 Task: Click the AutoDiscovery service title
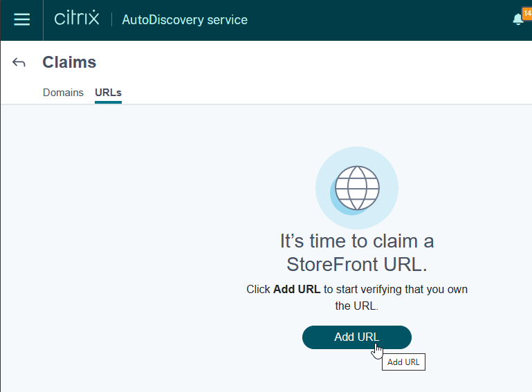(x=185, y=19)
